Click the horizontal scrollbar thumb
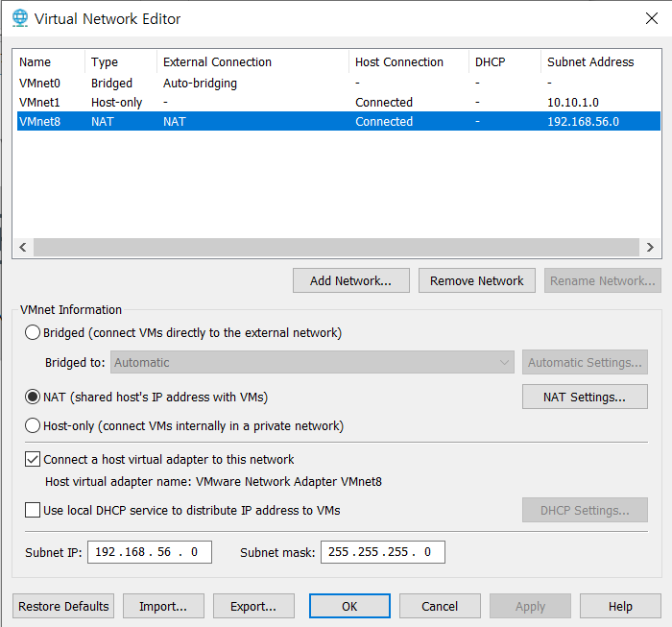Viewport: 672px width, 627px height. [x=336, y=248]
